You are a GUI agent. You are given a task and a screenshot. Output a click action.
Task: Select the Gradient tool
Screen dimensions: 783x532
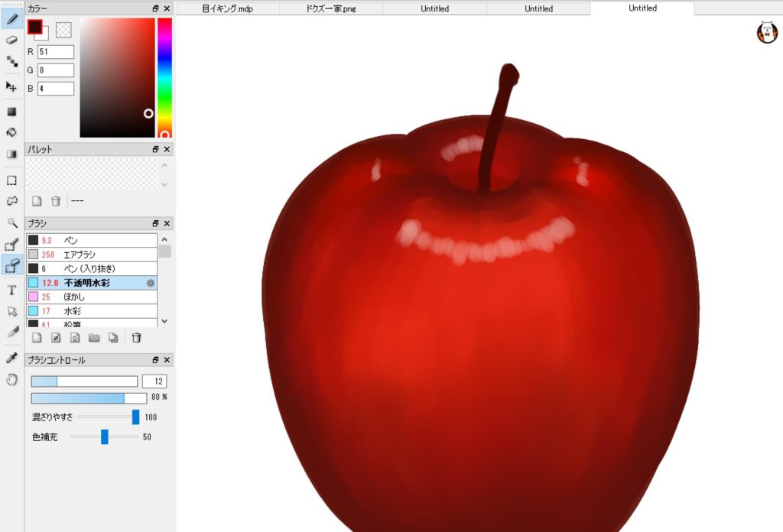point(11,154)
